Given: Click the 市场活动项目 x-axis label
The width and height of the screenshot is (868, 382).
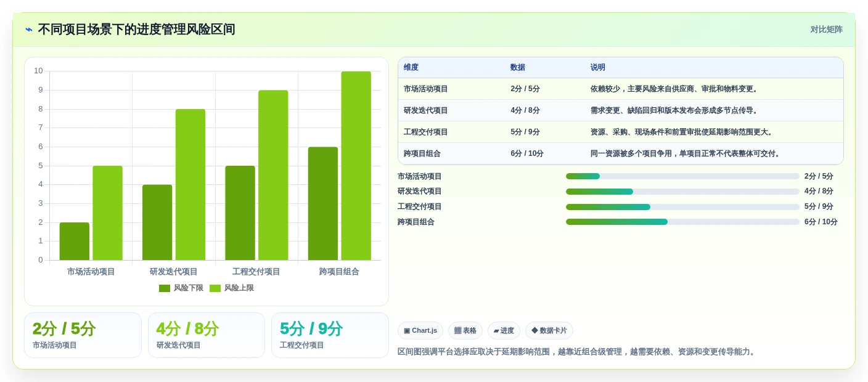Looking at the screenshot, I should (x=91, y=272).
